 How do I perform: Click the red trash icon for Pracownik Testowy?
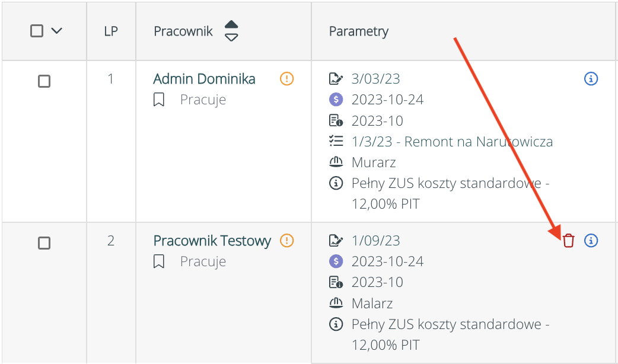click(x=568, y=241)
